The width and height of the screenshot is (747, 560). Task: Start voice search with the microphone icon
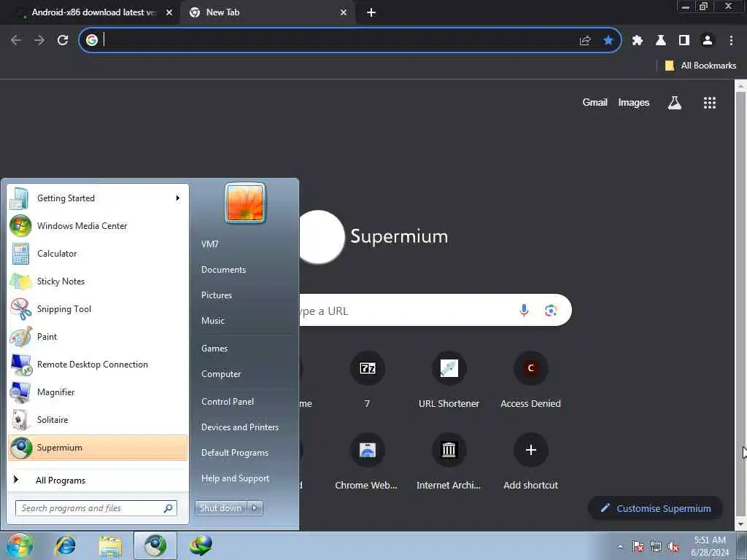[524, 311]
